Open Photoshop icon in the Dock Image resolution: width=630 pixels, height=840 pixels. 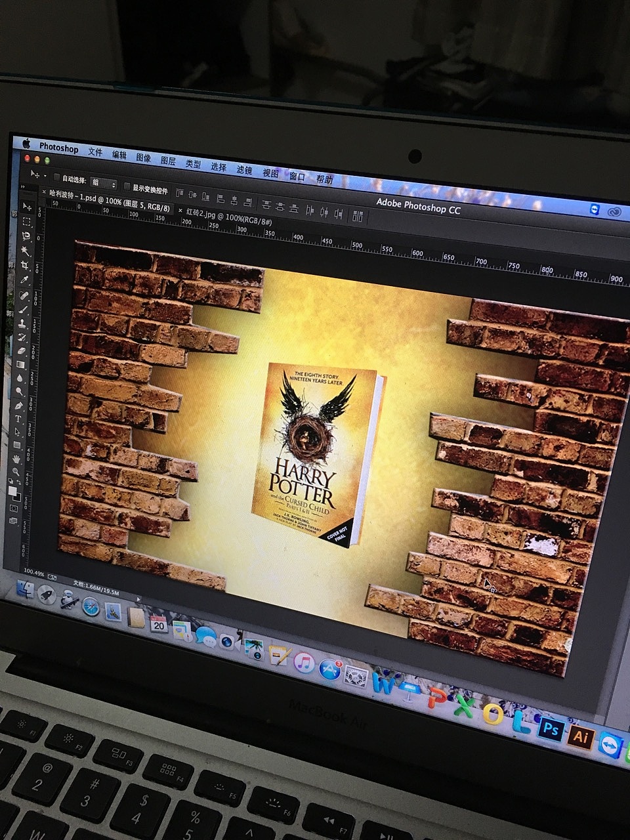coord(551,729)
